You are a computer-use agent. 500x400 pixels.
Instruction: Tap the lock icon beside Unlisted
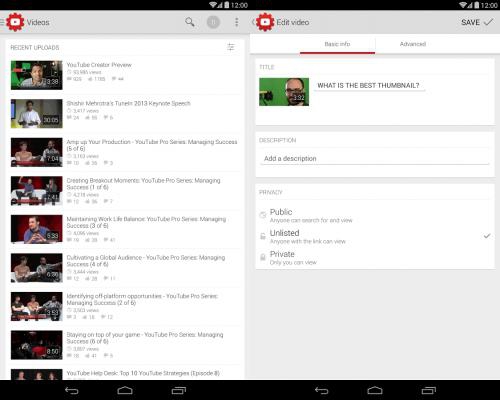click(x=263, y=236)
